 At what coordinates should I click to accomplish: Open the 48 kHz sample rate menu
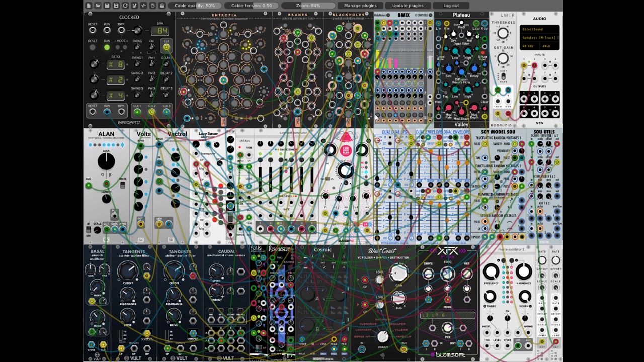529,46
